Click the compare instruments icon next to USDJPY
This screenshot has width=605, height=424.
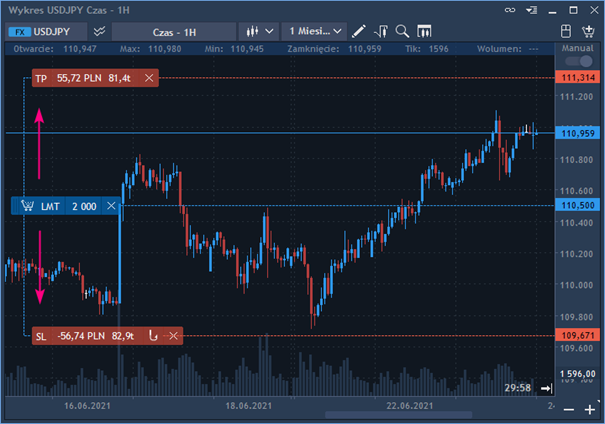tap(100, 31)
